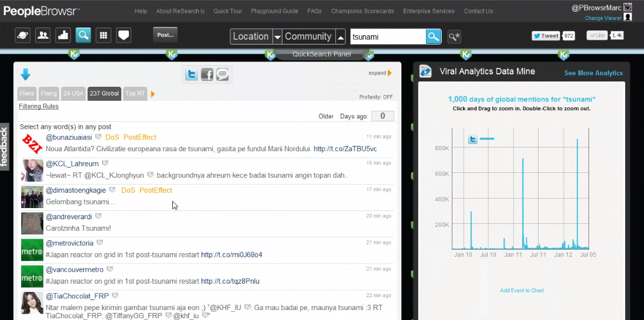Screen dimensions: 644x320
Task: Open the people/community icon in the toolbar
Action: (43, 36)
